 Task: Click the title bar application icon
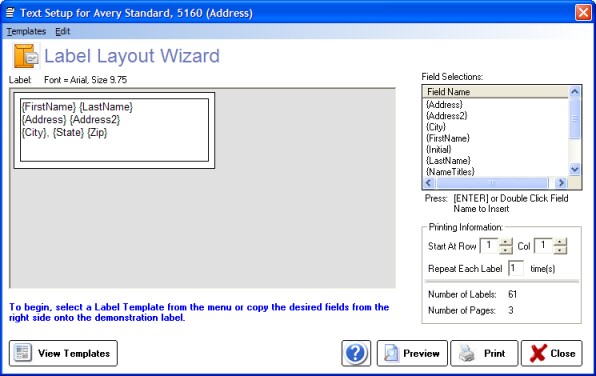[x=10, y=13]
